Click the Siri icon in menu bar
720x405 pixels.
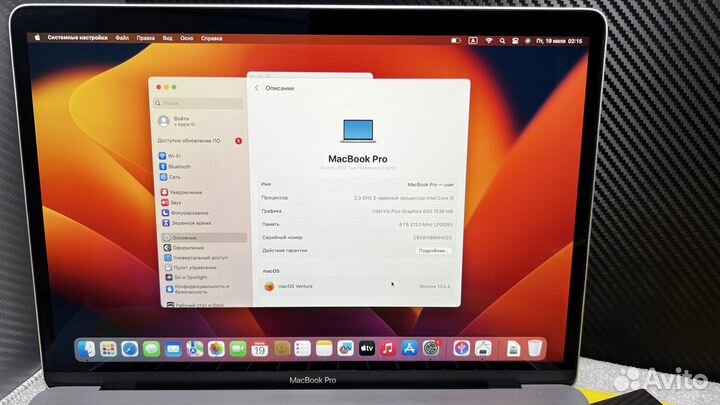(x=528, y=41)
